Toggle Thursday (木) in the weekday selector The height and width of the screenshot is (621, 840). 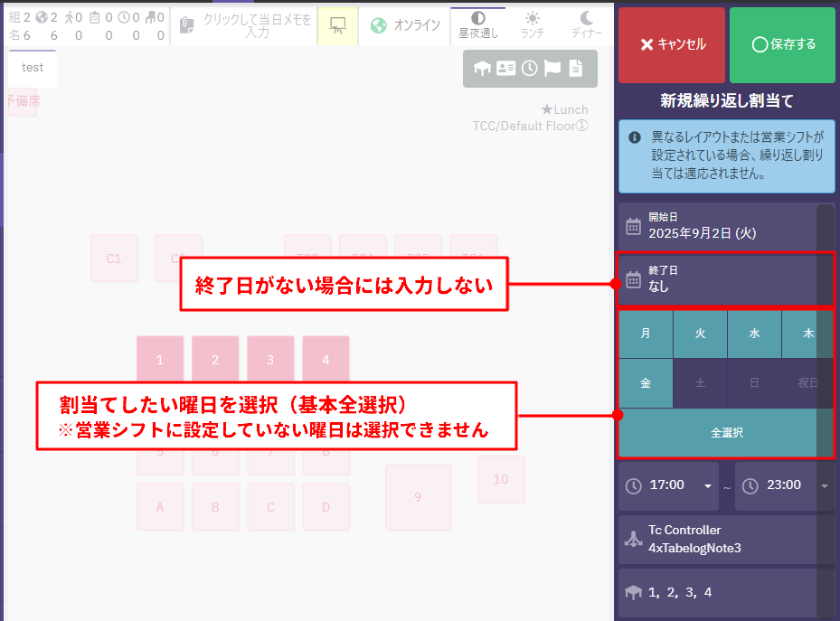click(807, 334)
